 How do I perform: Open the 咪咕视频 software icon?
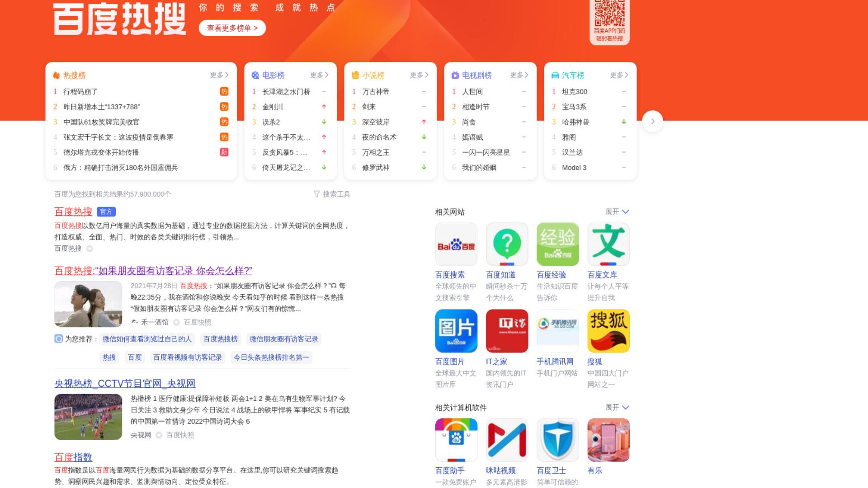[x=507, y=440]
